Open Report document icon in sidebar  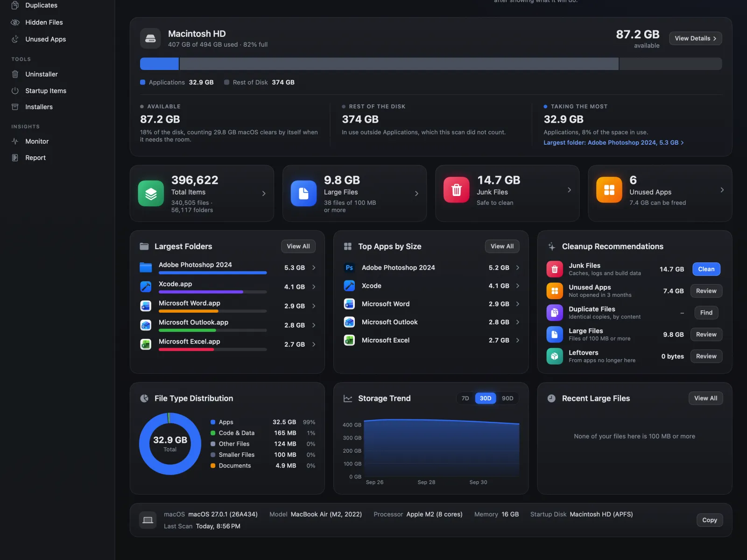[15, 158]
